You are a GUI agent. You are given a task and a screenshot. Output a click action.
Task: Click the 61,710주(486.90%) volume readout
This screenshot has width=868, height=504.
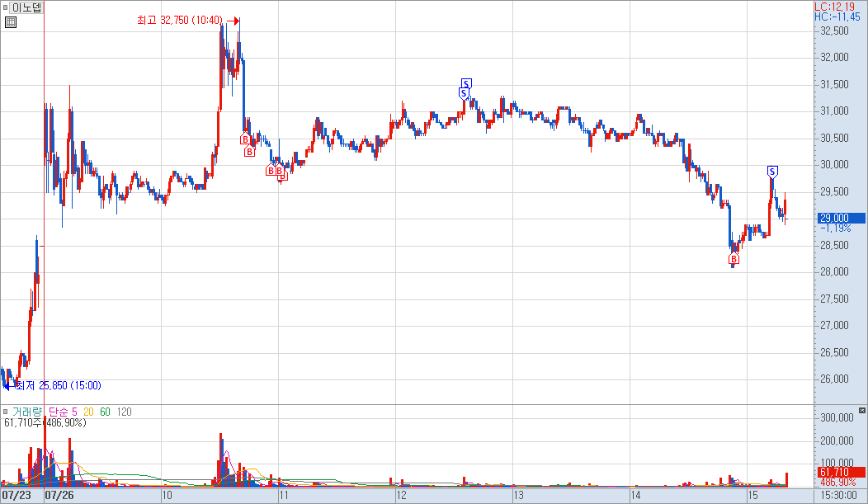45,422
